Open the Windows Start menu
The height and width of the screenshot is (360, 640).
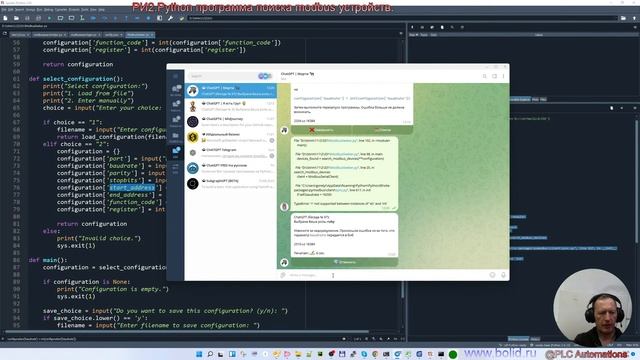click(x=199, y=354)
